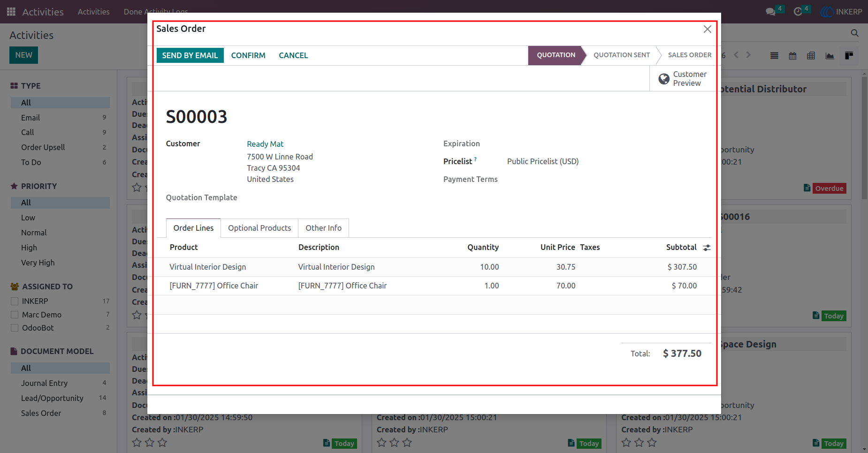Open the apps grid menu icon
The height and width of the screenshot is (453, 868).
click(x=11, y=12)
